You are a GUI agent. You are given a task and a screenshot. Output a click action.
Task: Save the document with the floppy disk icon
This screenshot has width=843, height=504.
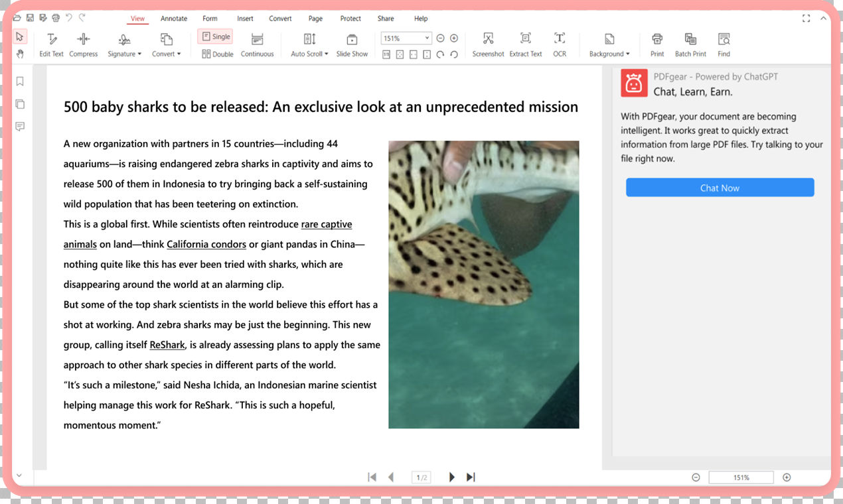pos(31,18)
